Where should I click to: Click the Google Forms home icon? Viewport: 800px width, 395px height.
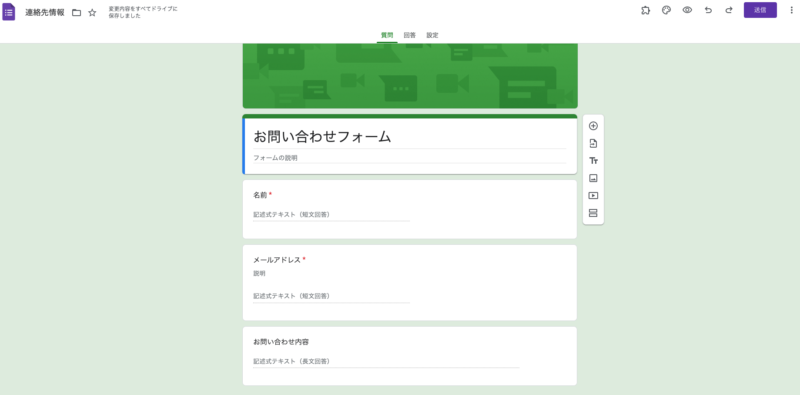point(9,12)
